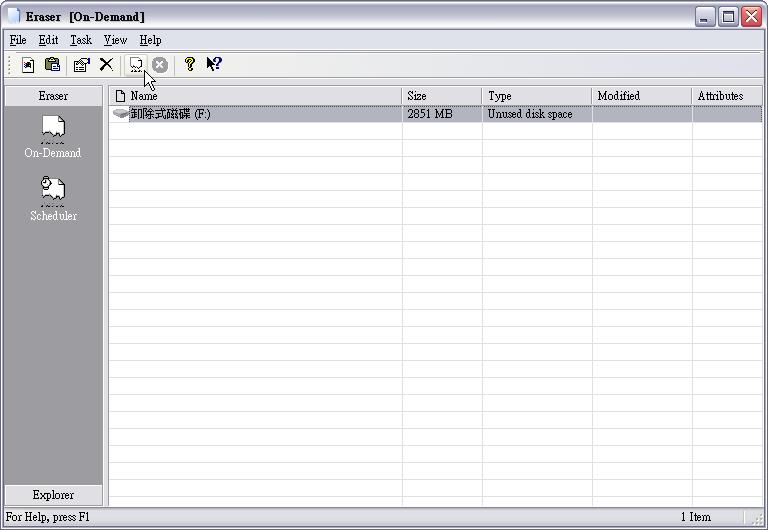Click the drive icon in F: row
This screenshot has height=530, width=768.
(120, 114)
